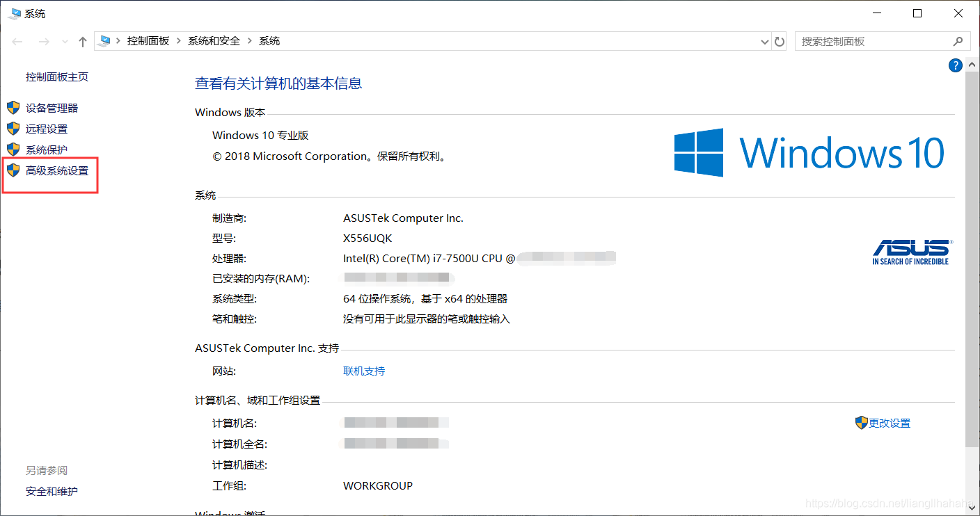Open the address bar history dropdown
This screenshot has height=516, width=980.
click(766, 42)
